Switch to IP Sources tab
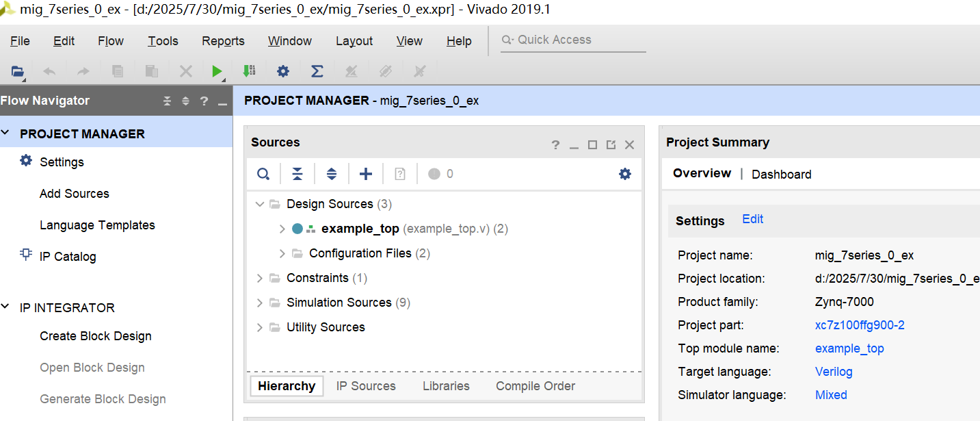This screenshot has width=980, height=421. (366, 386)
